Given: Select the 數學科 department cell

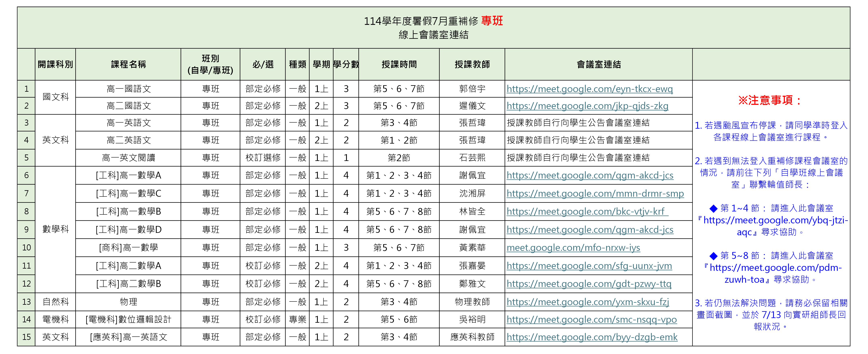Looking at the screenshot, I should click(55, 229).
